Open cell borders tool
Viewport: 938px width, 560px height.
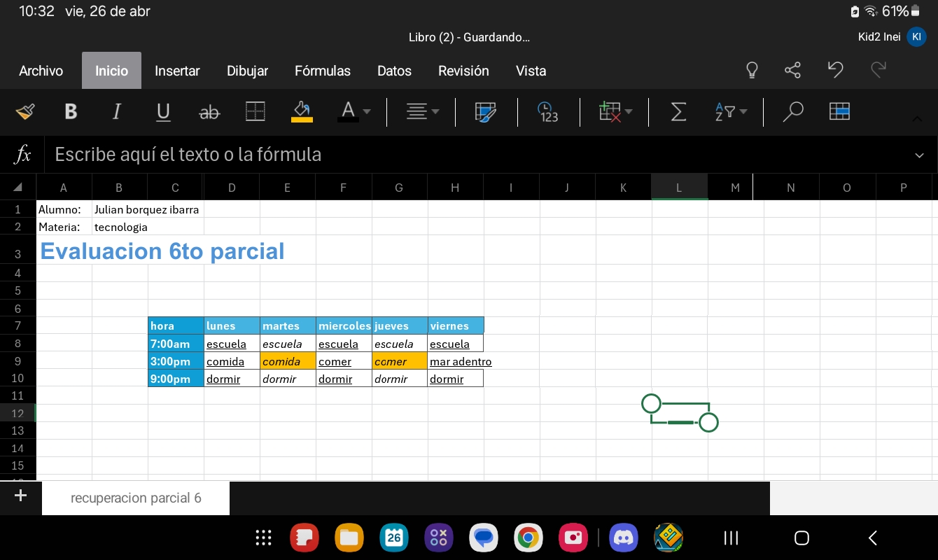pos(255,112)
